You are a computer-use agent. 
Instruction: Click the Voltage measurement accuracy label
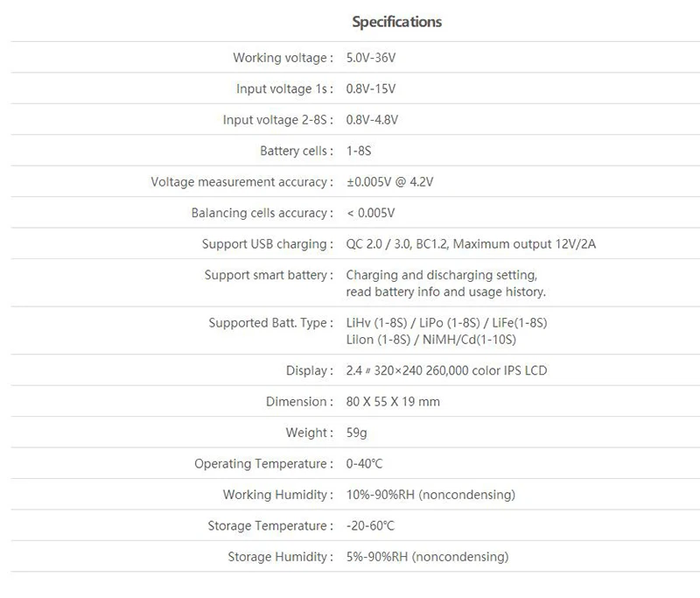tap(242, 182)
